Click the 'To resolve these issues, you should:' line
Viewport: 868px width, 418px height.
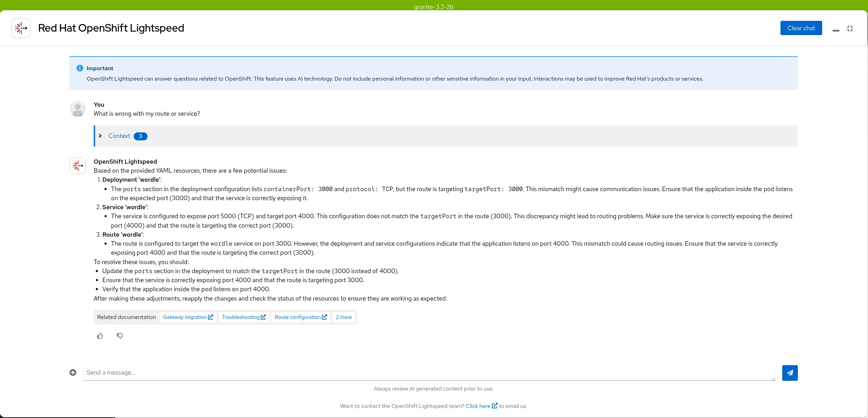pyautogui.click(x=141, y=262)
